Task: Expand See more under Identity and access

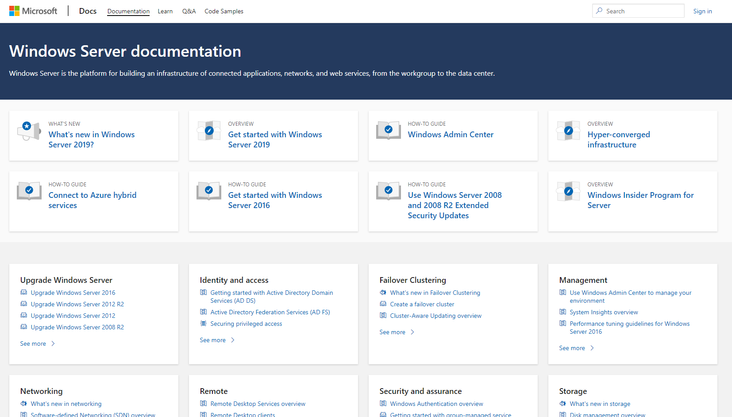Action: [217, 340]
